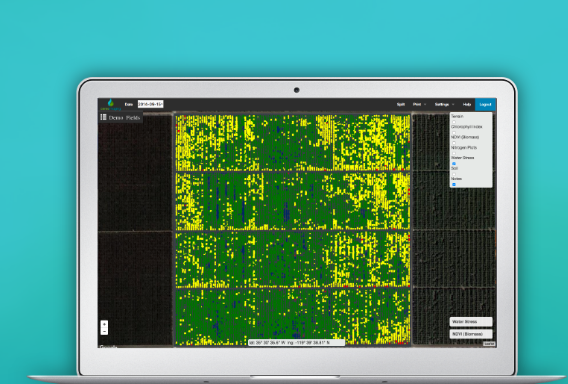The image size is (568, 384).
Task: Enable the Soil layer checkbox
Action: [x=454, y=174]
